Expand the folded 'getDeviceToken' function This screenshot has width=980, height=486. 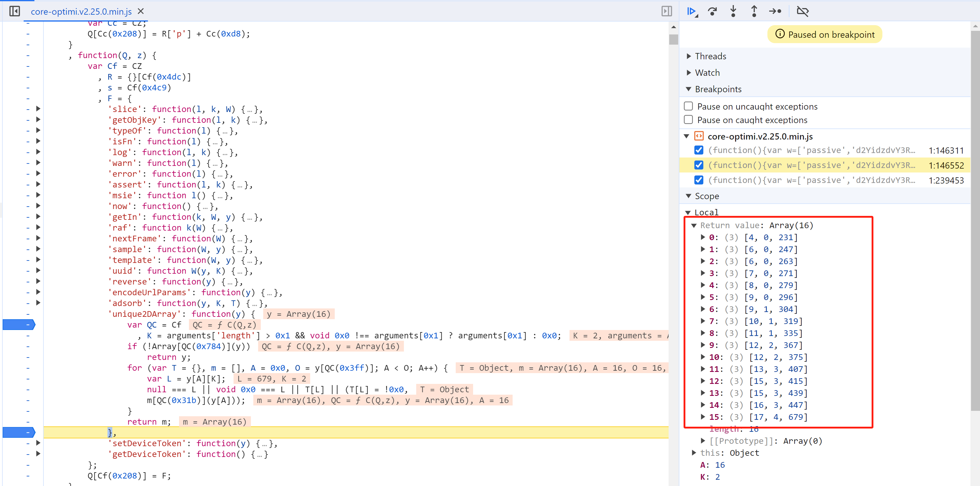point(38,454)
